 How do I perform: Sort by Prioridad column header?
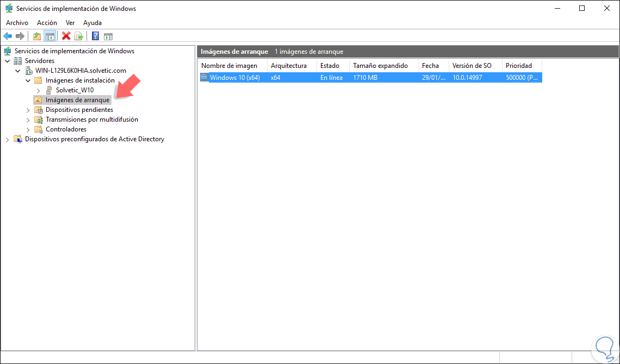[x=522, y=66]
